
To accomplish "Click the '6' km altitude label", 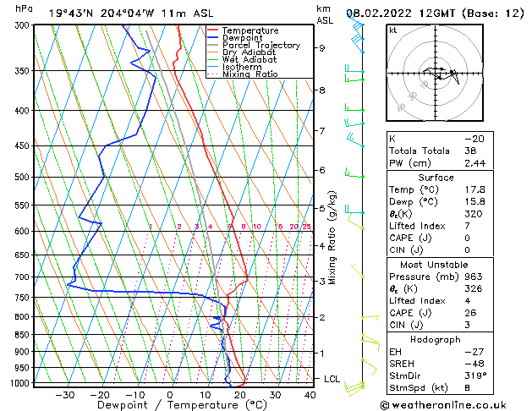I will pos(321,170).
